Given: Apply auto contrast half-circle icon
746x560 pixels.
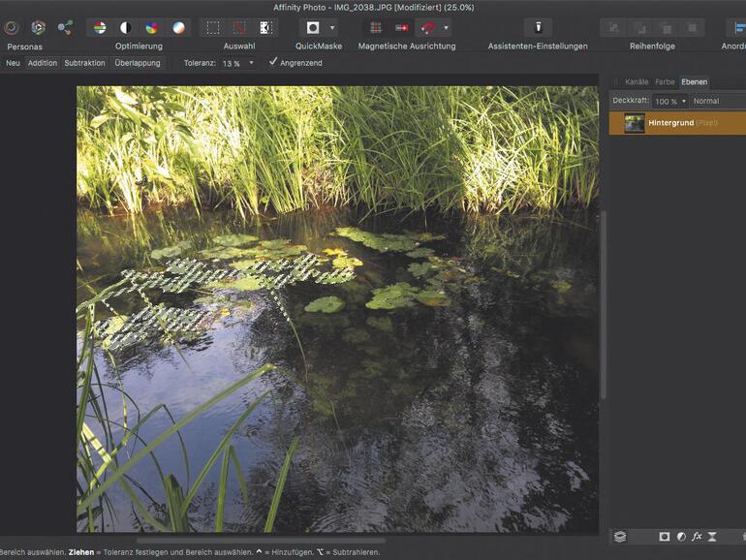Looking at the screenshot, I should pyautogui.click(x=126, y=27).
